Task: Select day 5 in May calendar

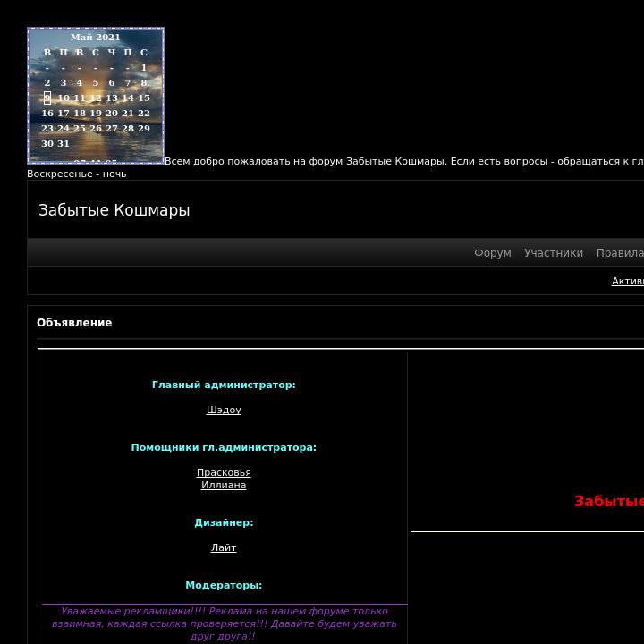Action: point(96,82)
